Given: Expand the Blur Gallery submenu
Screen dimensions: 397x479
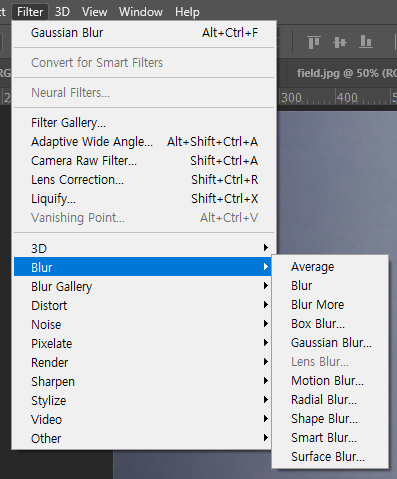Looking at the screenshot, I should click(144, 286).
